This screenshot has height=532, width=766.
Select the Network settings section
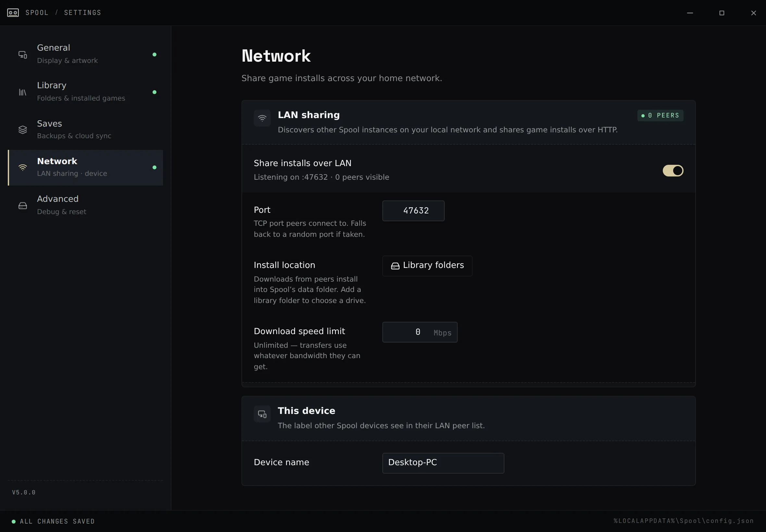coord(85,167)
